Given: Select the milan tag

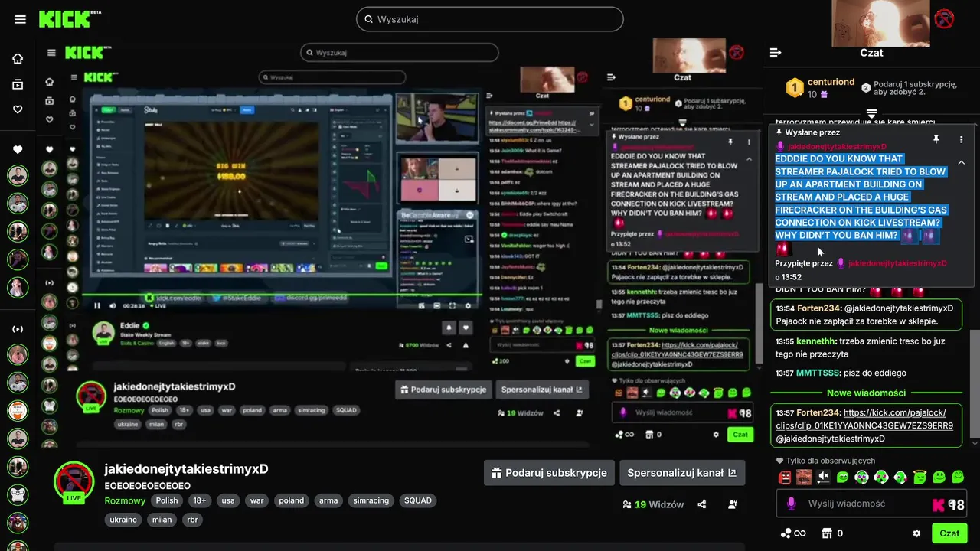Looking at the screenshot, I should [162, 520].
